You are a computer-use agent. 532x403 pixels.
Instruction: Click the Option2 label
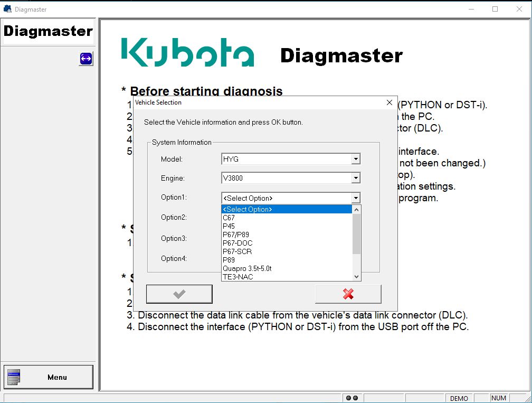click(174, 217)
